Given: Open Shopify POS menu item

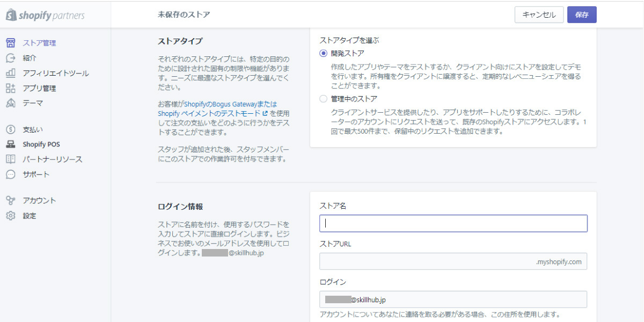Looking at the screenshot, I should (x=41, y=144).
